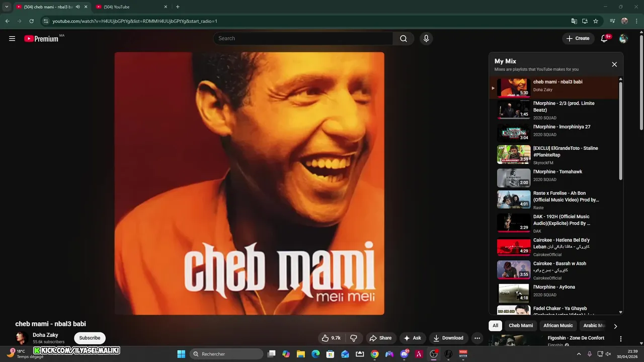This screenshot has width=644, height=362.
Task: Play l'Morphine - Tomahawk
Action: (553, 177)
